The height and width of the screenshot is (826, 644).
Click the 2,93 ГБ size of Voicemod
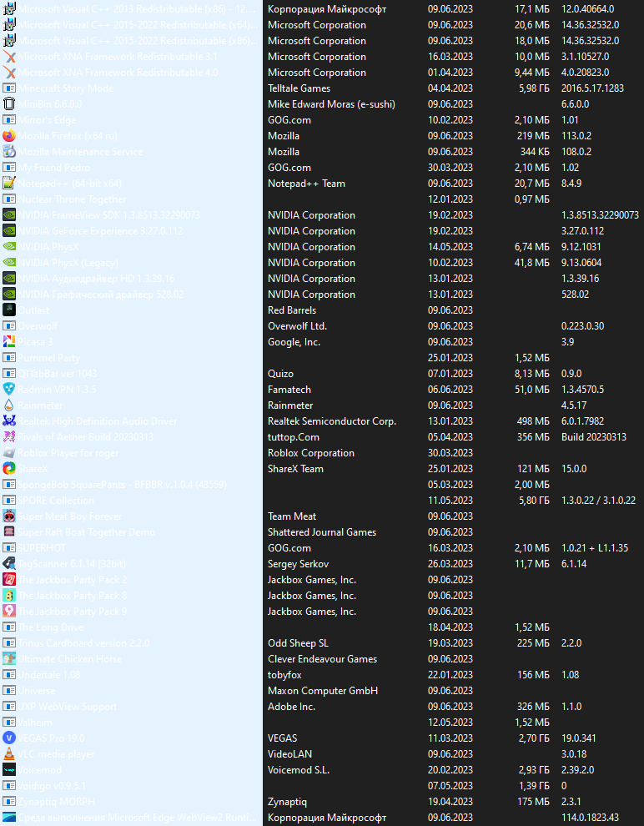tap(534, 769)
